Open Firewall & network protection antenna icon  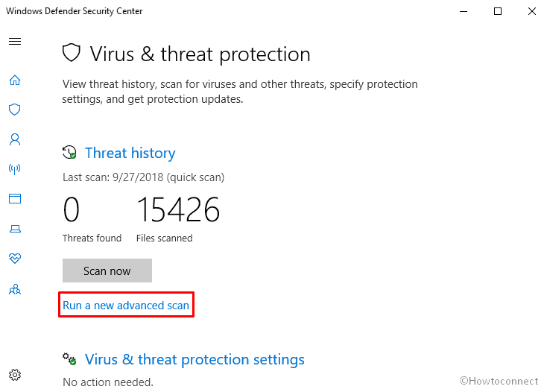15,169
